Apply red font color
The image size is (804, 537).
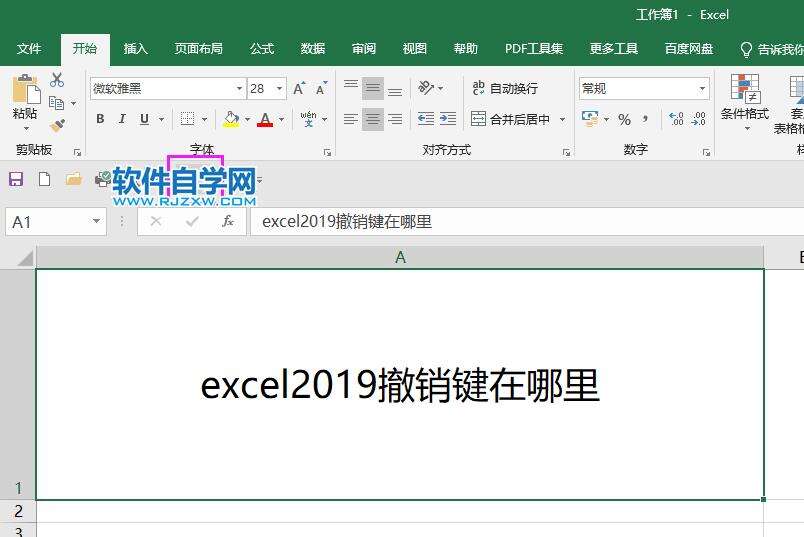point(265,119)
